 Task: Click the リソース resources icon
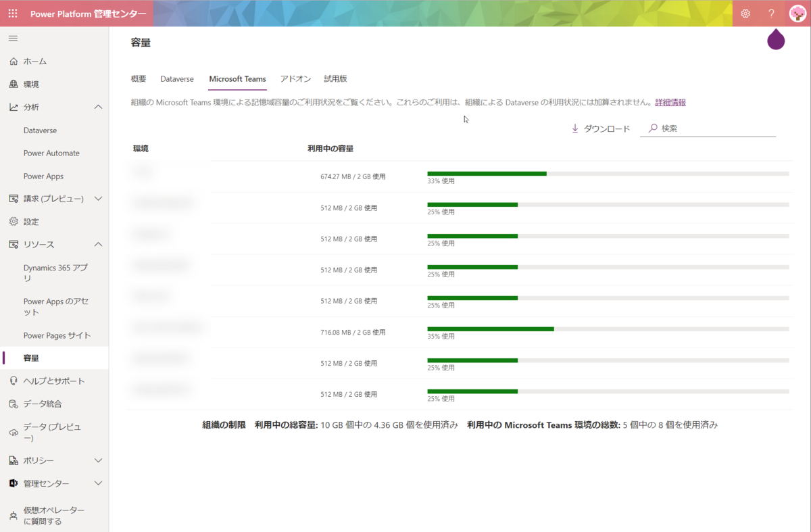[x=14, y=245]
